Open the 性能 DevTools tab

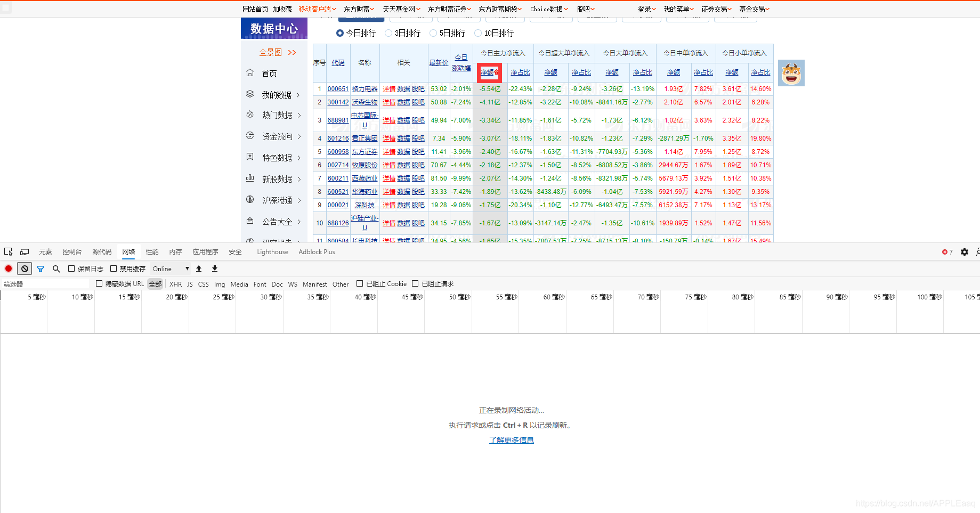[152, 252]
